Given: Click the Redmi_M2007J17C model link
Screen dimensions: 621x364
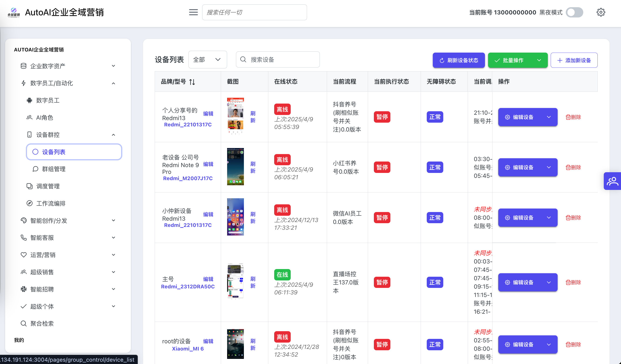Looking at the screenshot, I should tap(188, 178).
